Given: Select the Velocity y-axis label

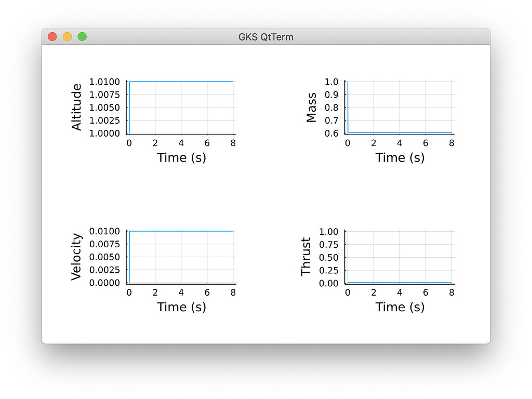Looking at the screenshot, I should click(76, 256).
